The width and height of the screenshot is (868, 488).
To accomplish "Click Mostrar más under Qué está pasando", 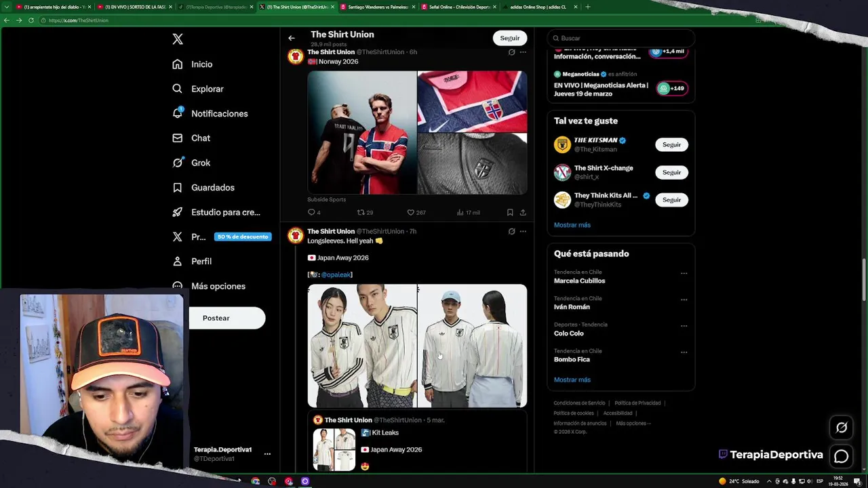I will (x=572, y=380).
